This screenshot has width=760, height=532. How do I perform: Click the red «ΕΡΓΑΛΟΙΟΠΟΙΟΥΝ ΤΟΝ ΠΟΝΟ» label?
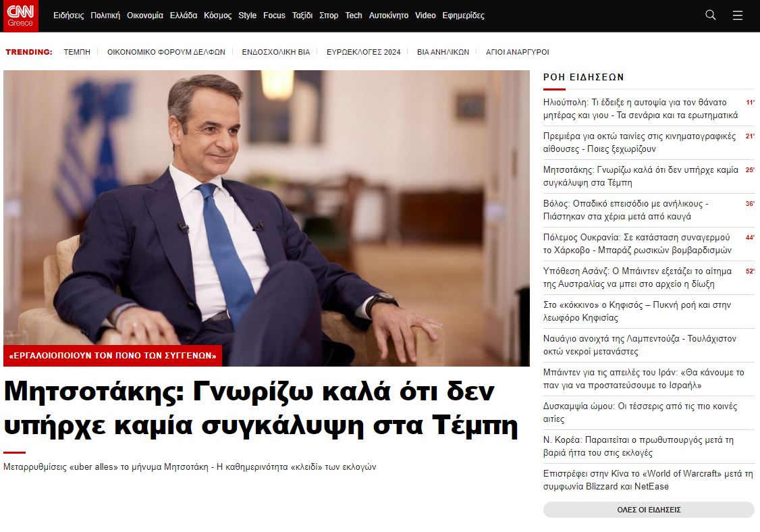coord(113,356)
